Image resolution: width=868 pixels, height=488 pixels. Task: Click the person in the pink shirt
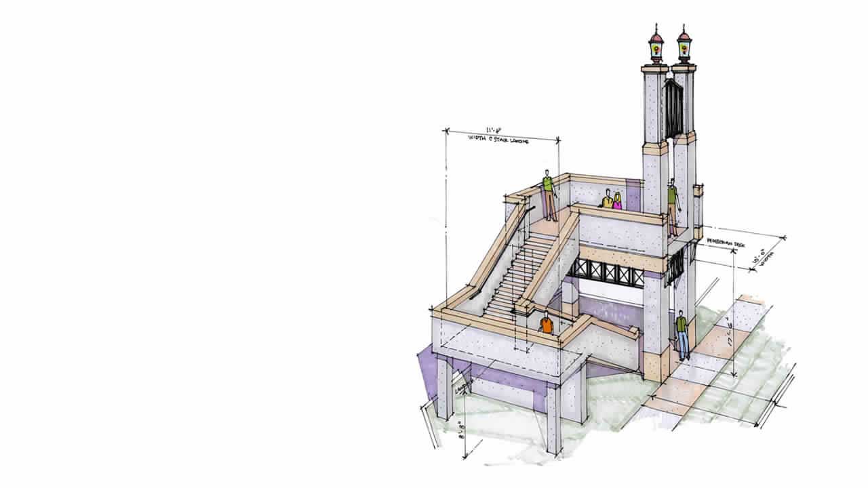coord(618,201)
